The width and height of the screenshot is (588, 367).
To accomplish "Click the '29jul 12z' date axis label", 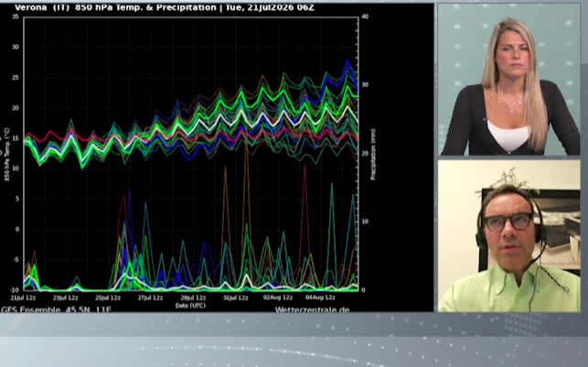I will click(193, 298).
